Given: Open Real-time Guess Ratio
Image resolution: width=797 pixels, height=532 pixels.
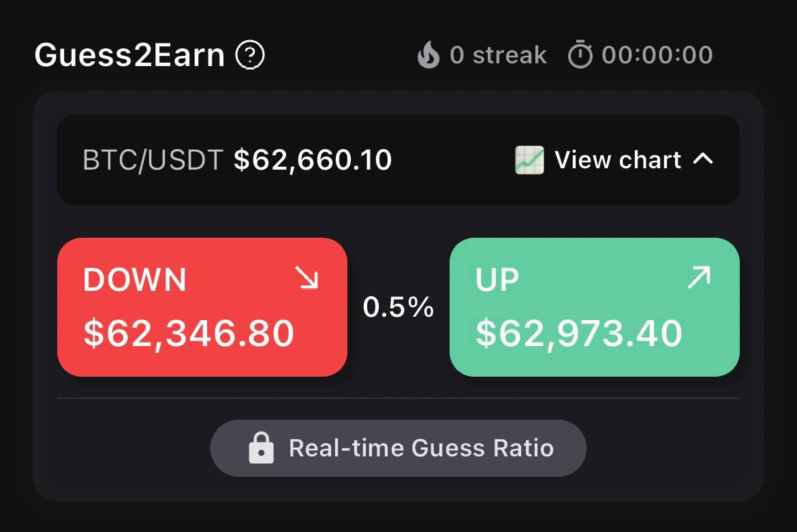Looking at the screenshot, I should (x=421, y=448).
